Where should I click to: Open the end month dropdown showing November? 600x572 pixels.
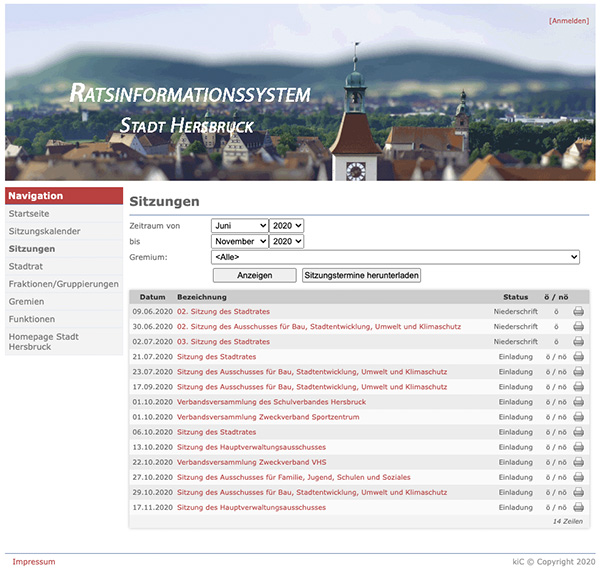(x=239, y=241)
